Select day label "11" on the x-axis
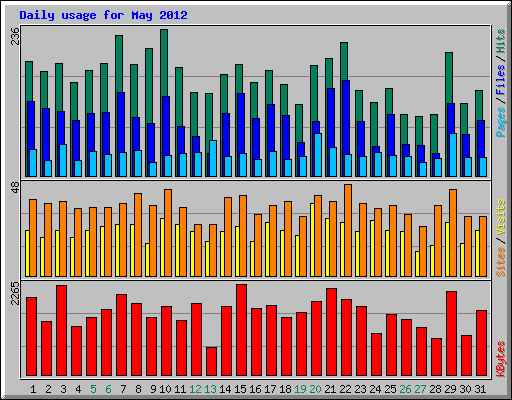 [x=180, y=389]
